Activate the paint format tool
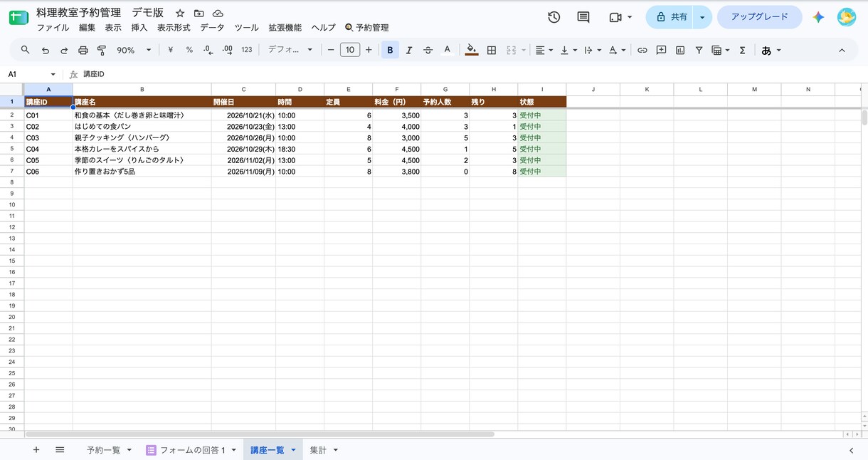Viewport: 868px width, 460px height. pos(102,50)
